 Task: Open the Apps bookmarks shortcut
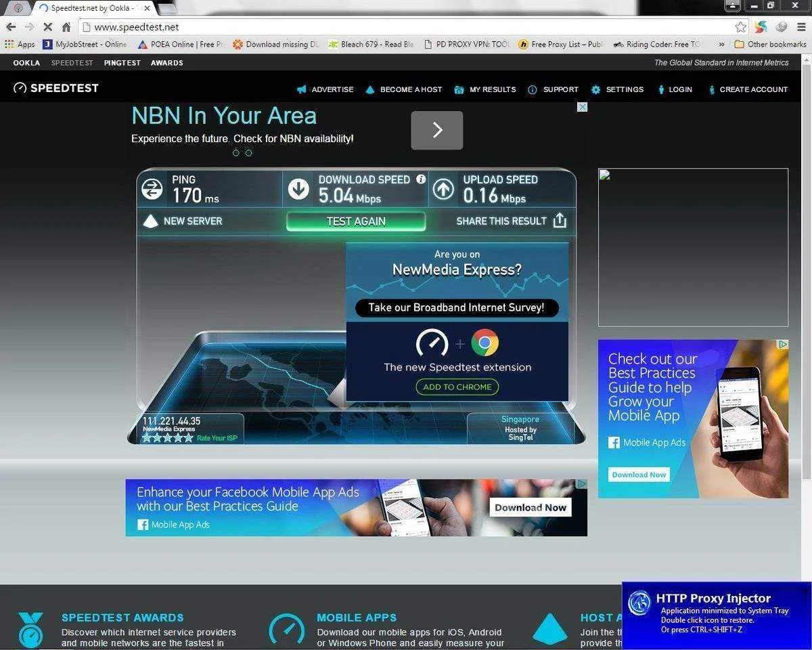point(20,45)
